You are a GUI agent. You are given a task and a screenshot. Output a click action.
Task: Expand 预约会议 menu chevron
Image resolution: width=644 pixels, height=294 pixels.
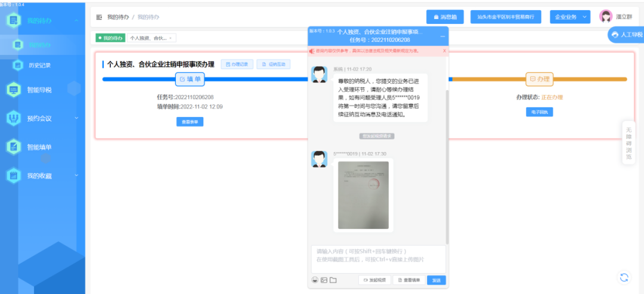click(77, 118)
